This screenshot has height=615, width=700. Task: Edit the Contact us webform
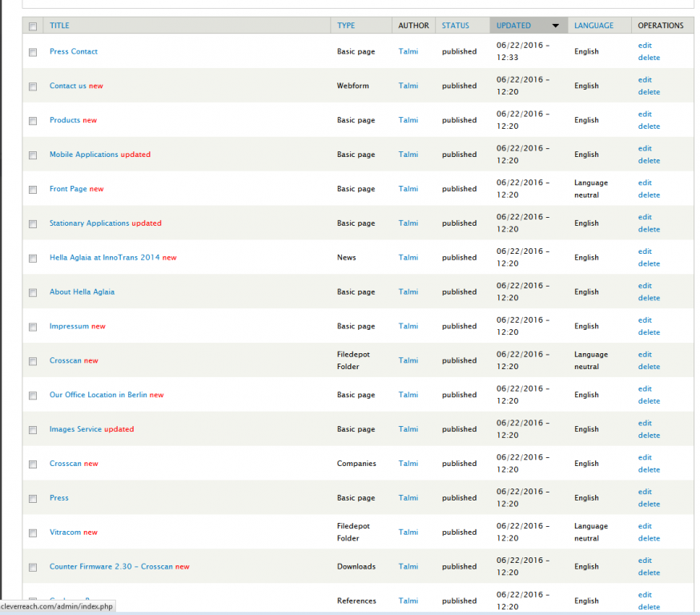[645, 80]
